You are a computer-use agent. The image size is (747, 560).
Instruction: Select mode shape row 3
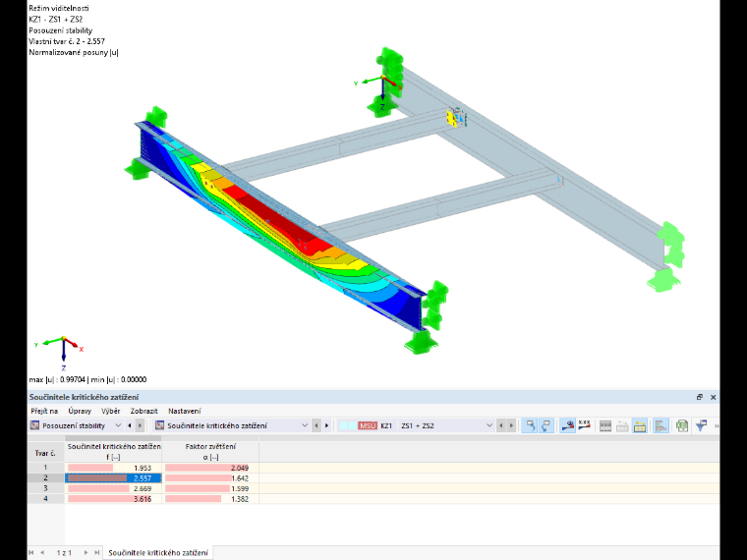[46, 488]
